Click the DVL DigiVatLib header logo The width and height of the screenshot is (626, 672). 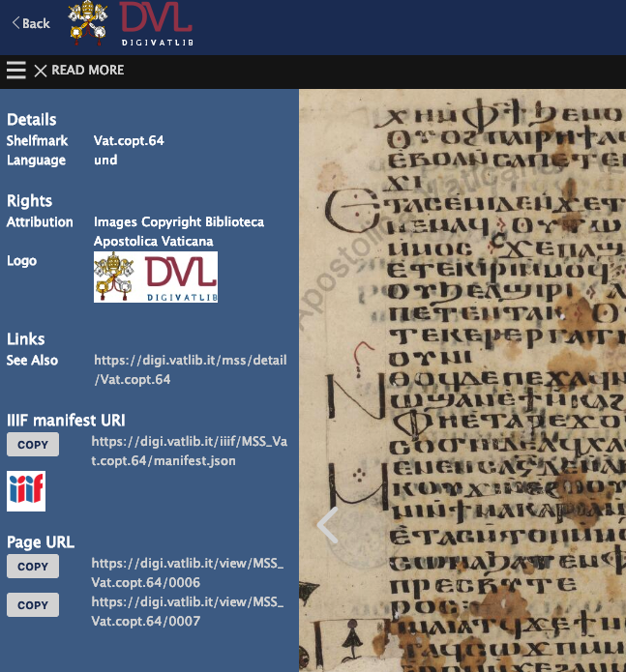point(131,23)
